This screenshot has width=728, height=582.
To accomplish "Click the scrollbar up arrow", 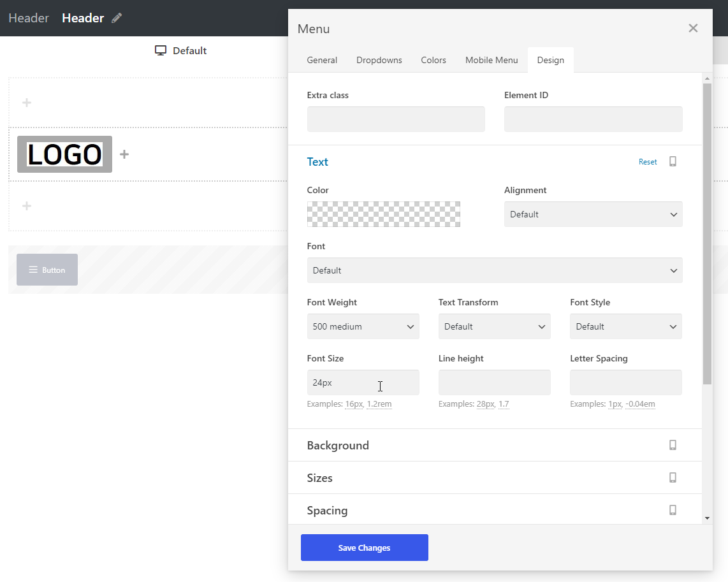I will 707,78.
